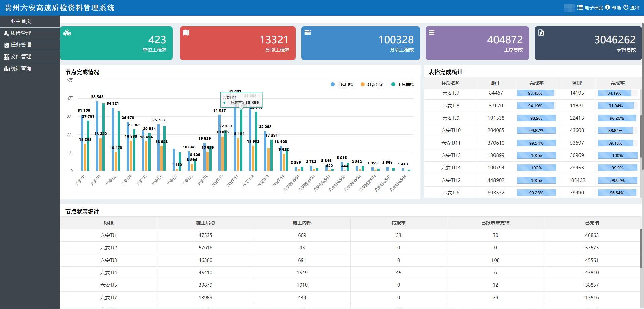This screenshot has height=309, width=644.
Task: Expand the 统计查询 sidebar menu
Action: 21,68
